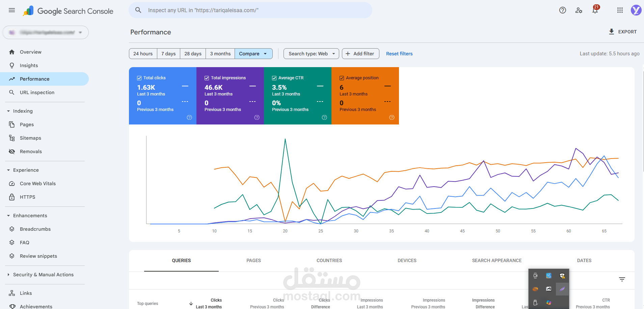This screenshot has width=644, height=309.
Task: Click the Export download icon
Action: [x=611, y=32]
